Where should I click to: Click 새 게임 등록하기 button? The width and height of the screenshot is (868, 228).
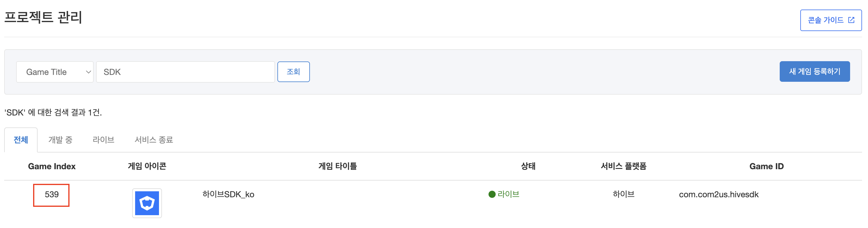814,72
